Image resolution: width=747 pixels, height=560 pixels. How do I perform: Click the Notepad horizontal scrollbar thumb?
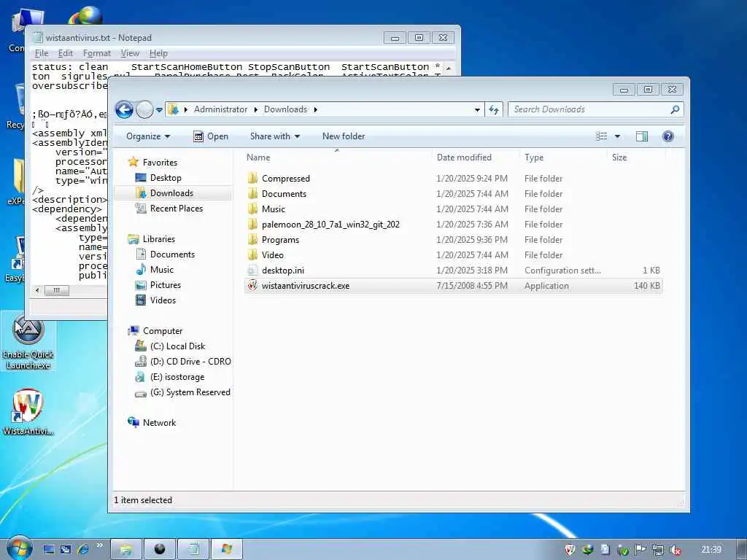pos(57,290)
